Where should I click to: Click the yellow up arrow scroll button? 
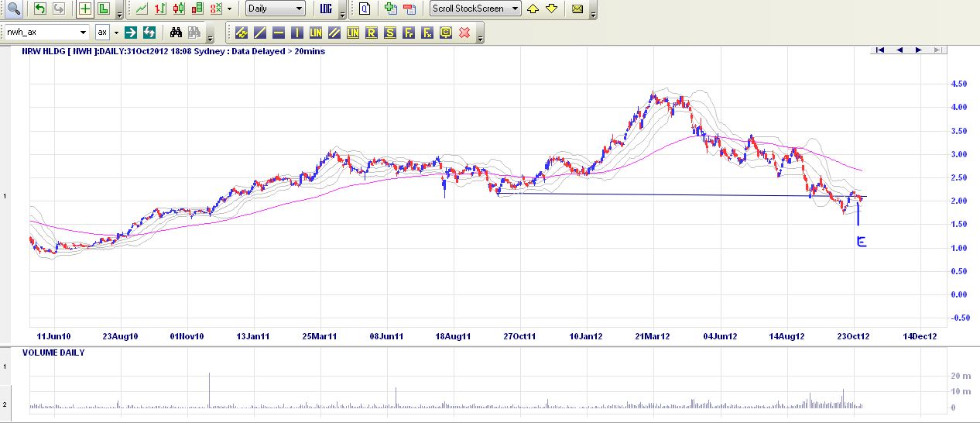tap(533, 9)
